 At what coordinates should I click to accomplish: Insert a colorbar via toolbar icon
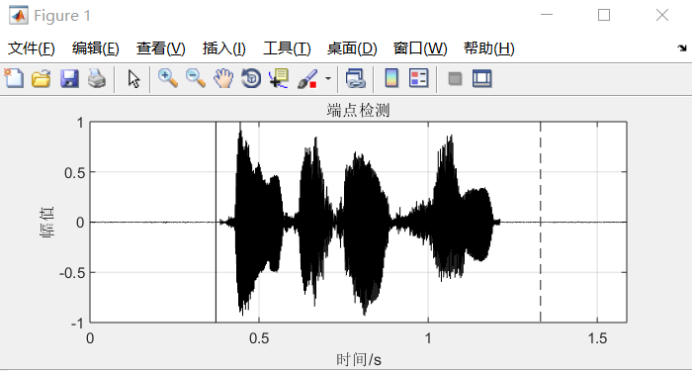pyautogui.click(x=391, y=79)
